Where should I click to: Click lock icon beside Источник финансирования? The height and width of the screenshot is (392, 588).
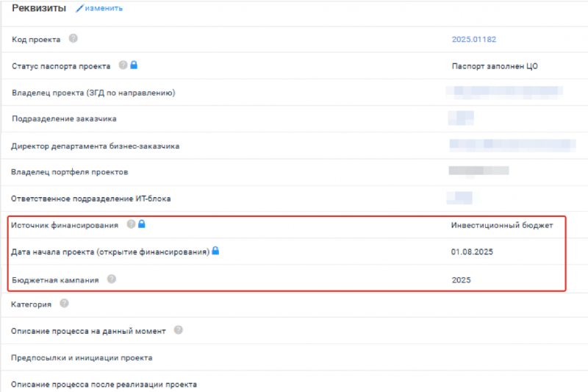pyautogui.click(x=142, y=224)
